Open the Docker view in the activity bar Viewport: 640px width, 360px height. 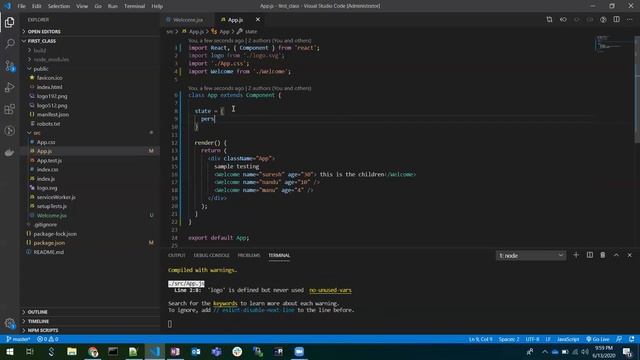pos(9,153)
